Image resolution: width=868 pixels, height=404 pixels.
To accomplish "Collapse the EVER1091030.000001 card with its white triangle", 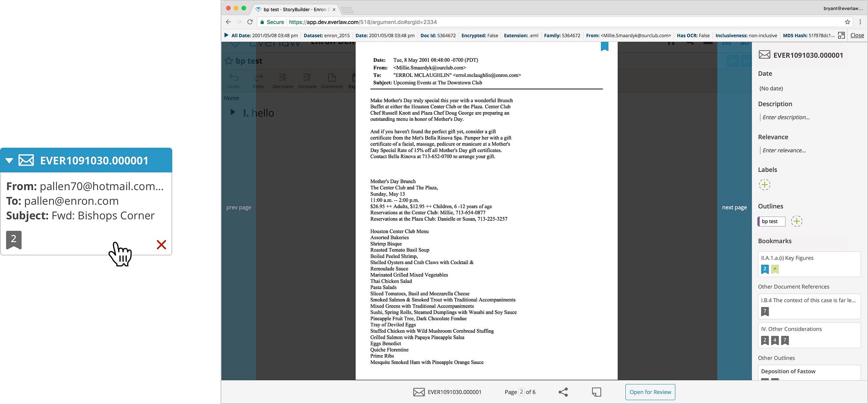I will pos(9,161).
